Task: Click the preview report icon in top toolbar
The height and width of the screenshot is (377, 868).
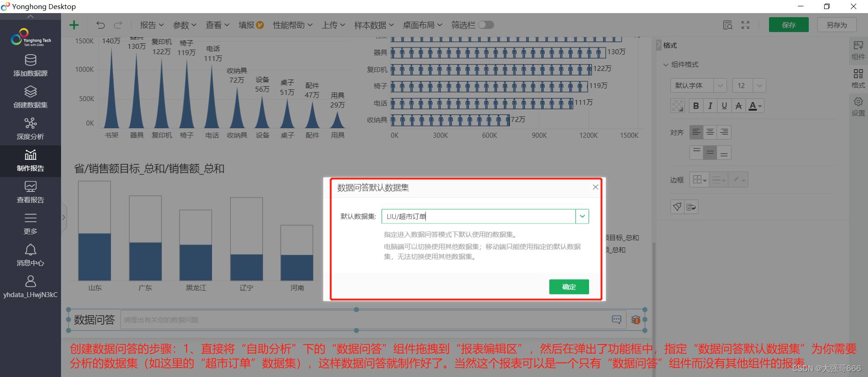Action: 727,25
